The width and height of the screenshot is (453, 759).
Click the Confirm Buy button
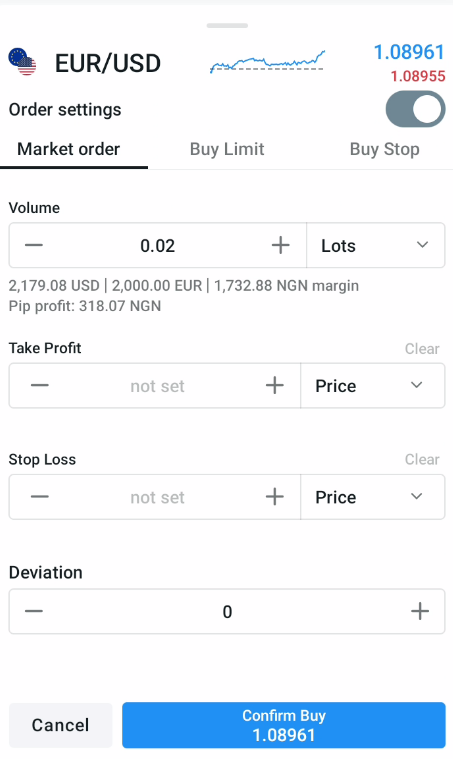pos(284,725)
